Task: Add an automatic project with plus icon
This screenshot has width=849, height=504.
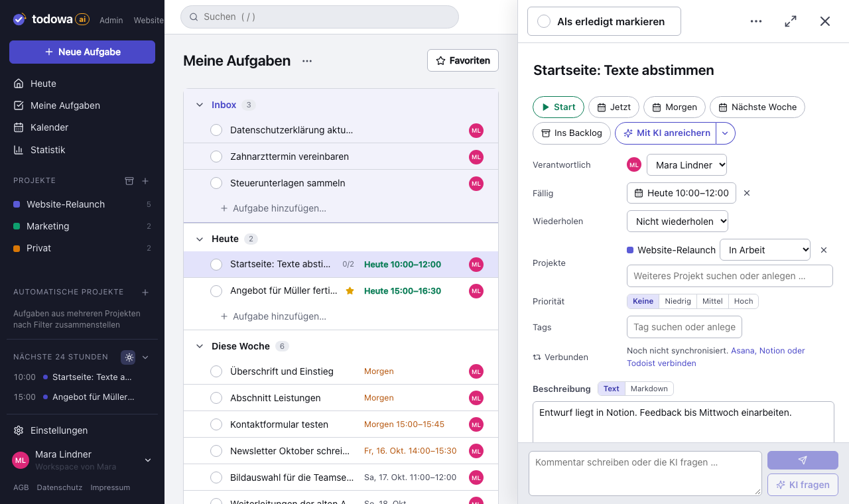Action: [145, 292]
